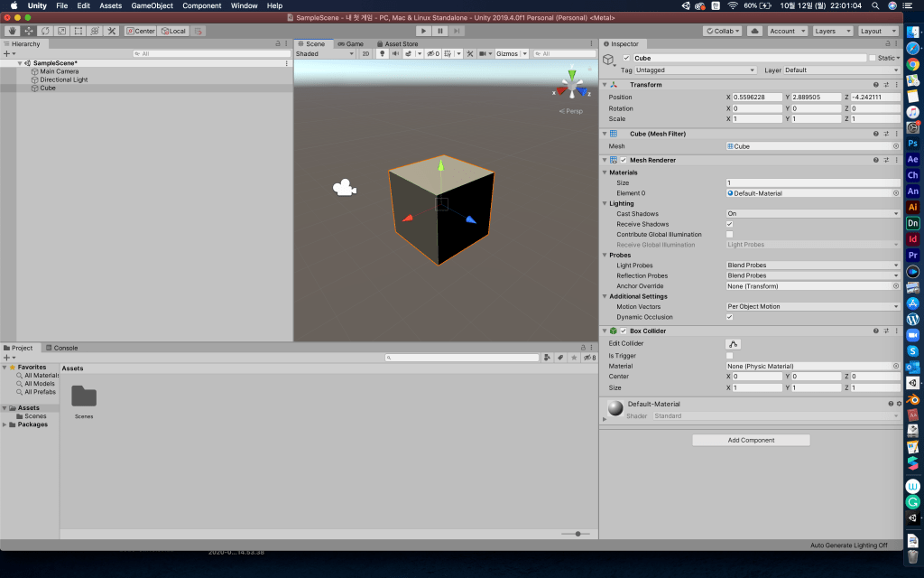924x578 pixels.
Task: Select the Move tool
Action: (29, 31)
